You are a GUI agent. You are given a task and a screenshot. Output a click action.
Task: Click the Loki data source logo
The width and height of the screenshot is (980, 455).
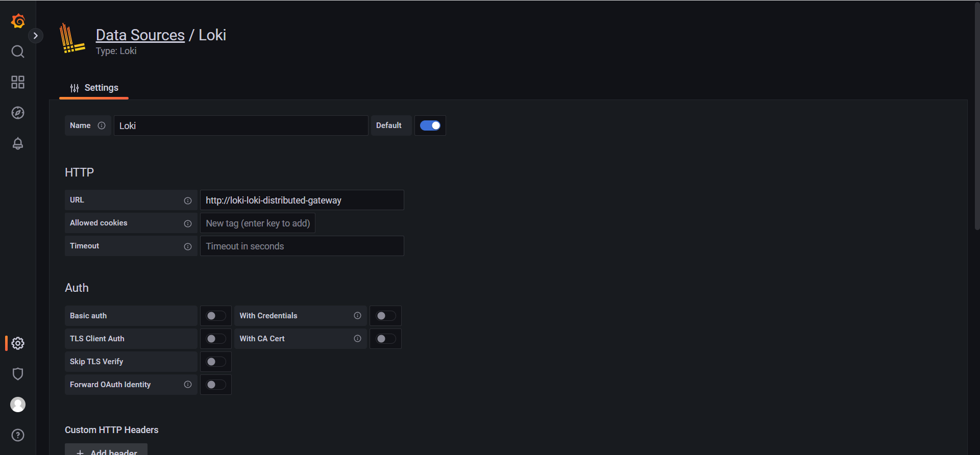click(72, 38)
